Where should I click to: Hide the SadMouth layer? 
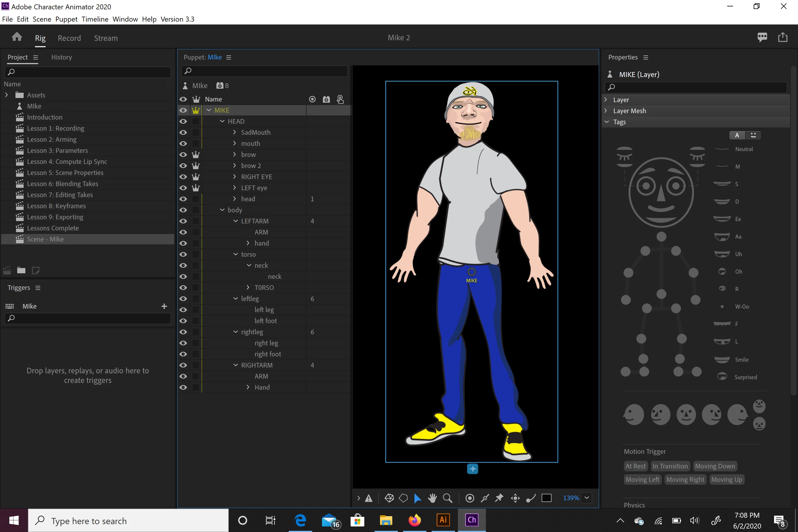pos(183,132)
